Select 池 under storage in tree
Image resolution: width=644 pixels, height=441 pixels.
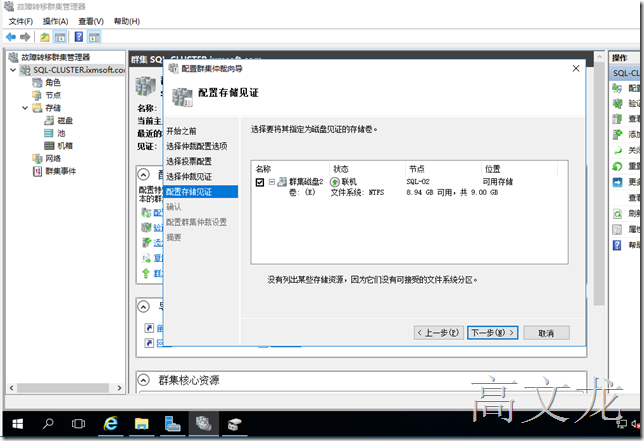(61, 133)
